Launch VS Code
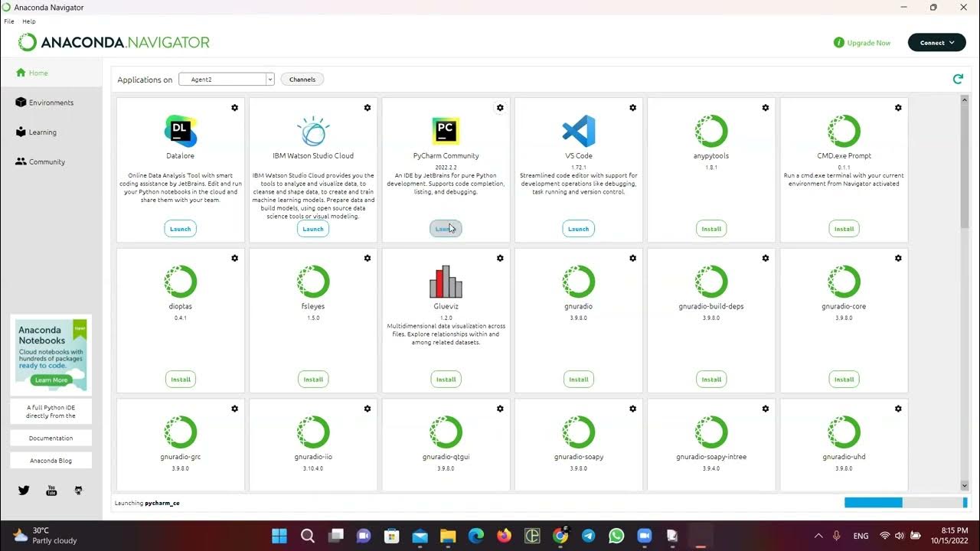The height and width of the screenshot is (551, 980). [x=579, y=229]
